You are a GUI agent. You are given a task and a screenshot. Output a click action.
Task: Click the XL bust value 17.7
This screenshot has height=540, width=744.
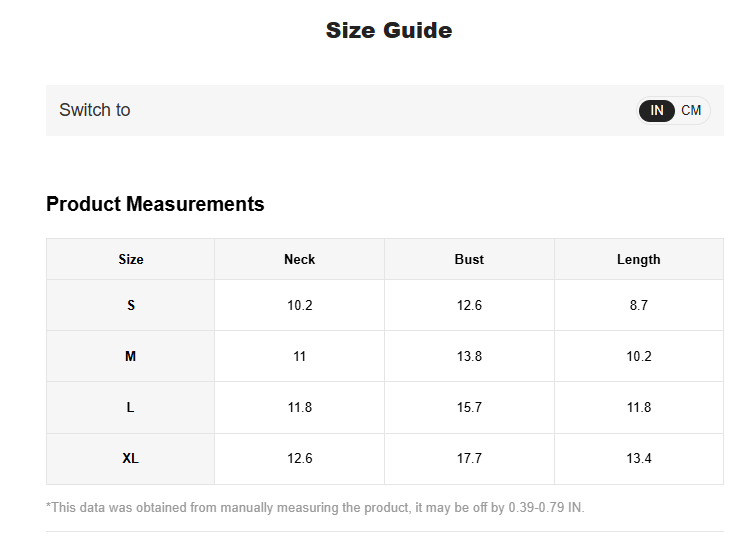[x=469, y=458]
